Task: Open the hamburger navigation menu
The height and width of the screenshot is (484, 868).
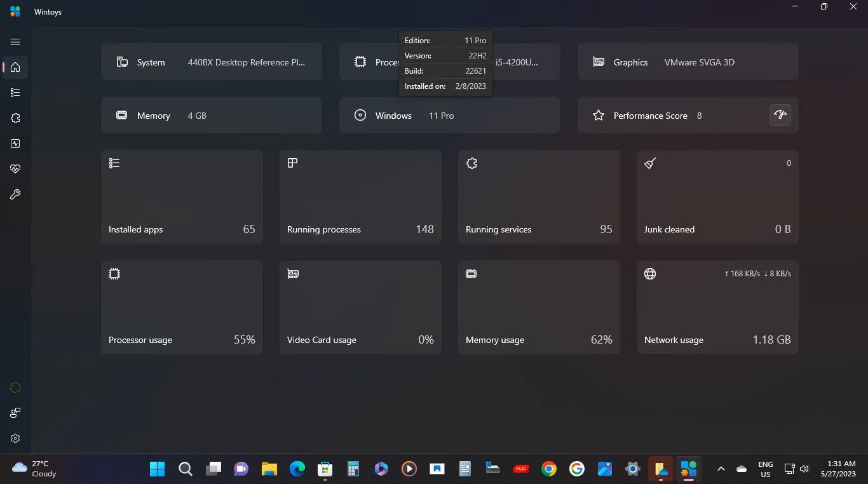Action: (15, 42)
